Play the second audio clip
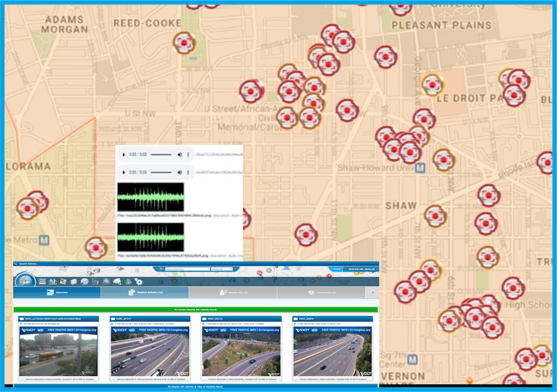 click(124, 173)
